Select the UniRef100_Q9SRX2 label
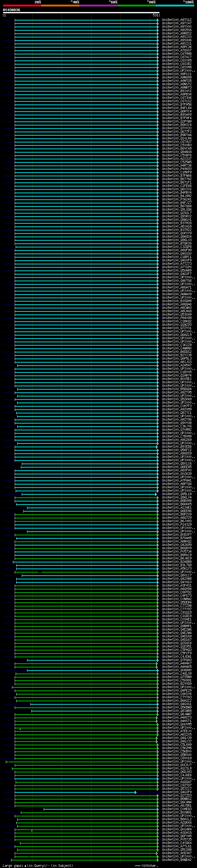Image resolution: width=197 pixels, height=868 pixels. coord(177,216)
